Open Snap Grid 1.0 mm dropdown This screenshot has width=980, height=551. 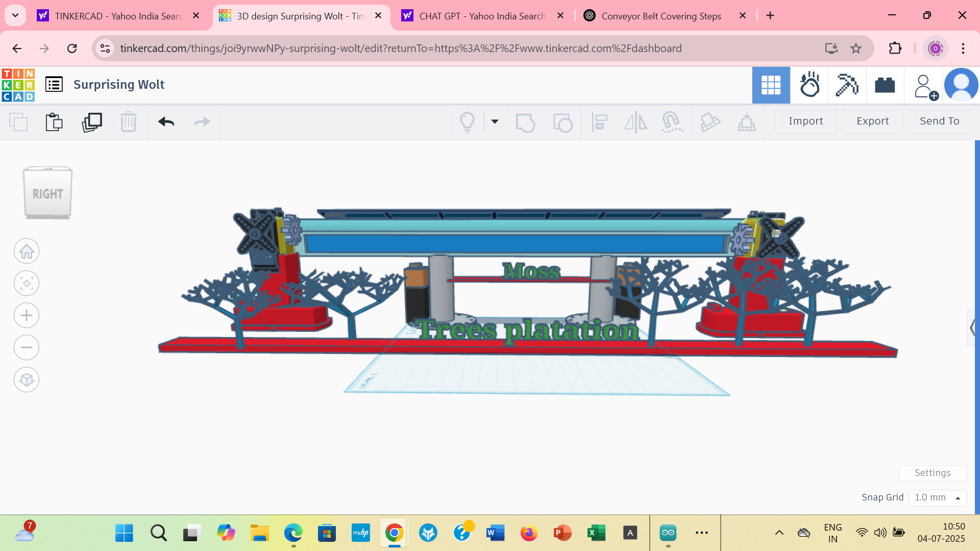pos(938,497)
